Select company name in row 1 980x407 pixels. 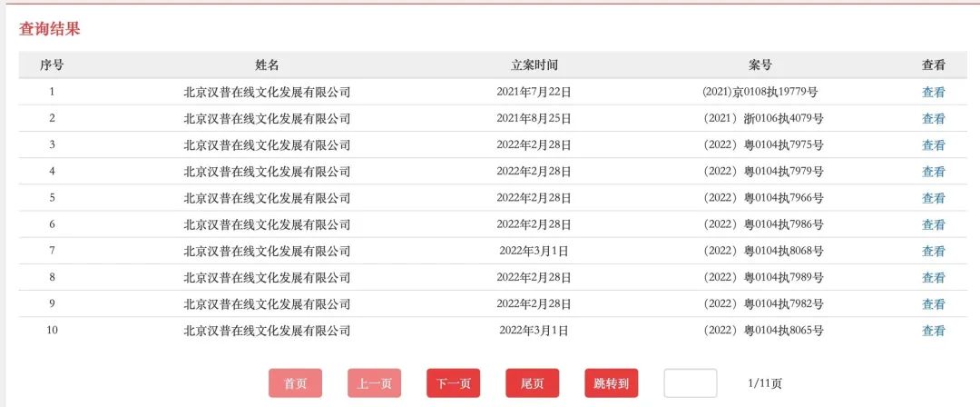(267, 92)
